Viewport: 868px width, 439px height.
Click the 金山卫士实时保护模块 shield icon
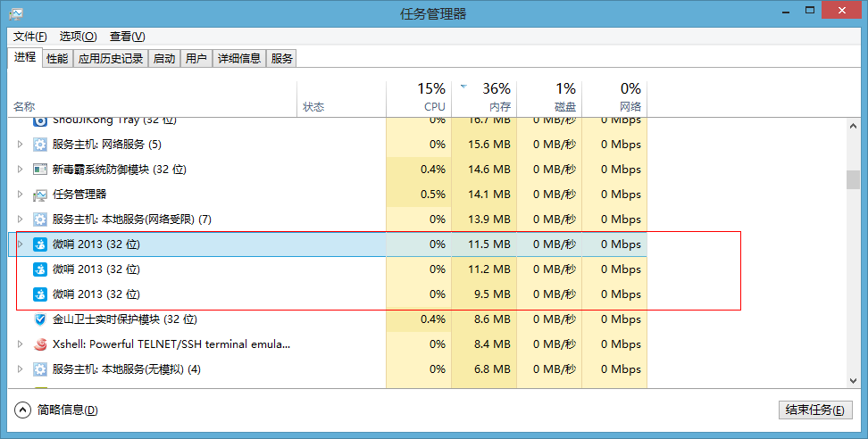pyautogui.click(x=40, y=319)
